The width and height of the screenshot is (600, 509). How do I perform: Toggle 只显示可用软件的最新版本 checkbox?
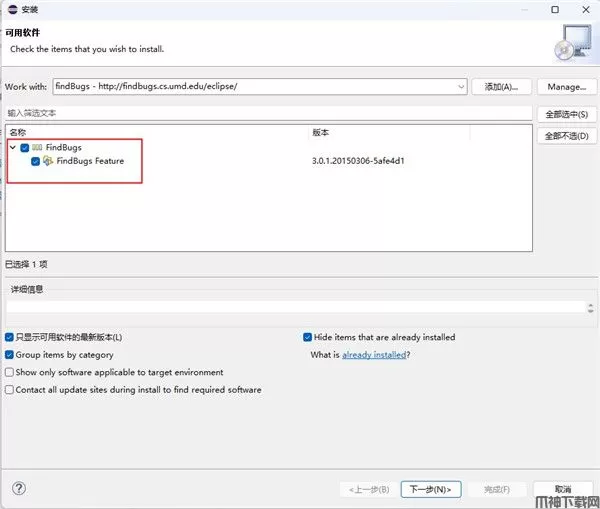10,337
